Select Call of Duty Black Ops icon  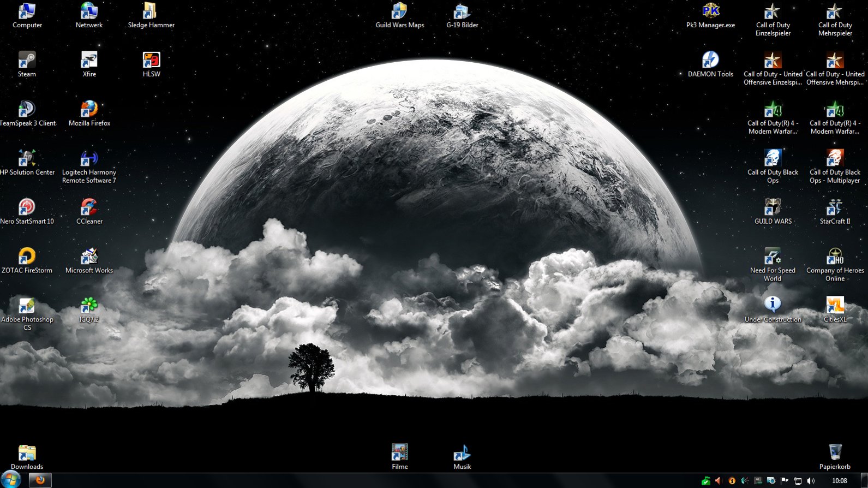(773, 158)
